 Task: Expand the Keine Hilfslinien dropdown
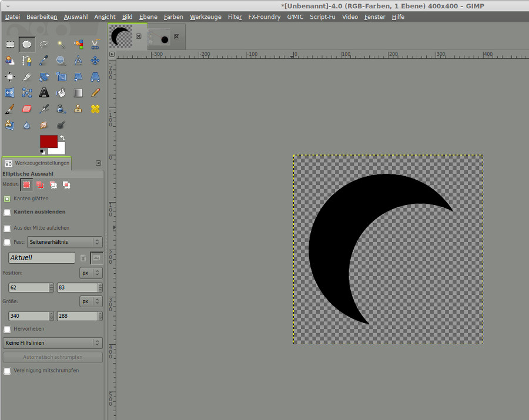pyautogui.click(x=52, y=342)
